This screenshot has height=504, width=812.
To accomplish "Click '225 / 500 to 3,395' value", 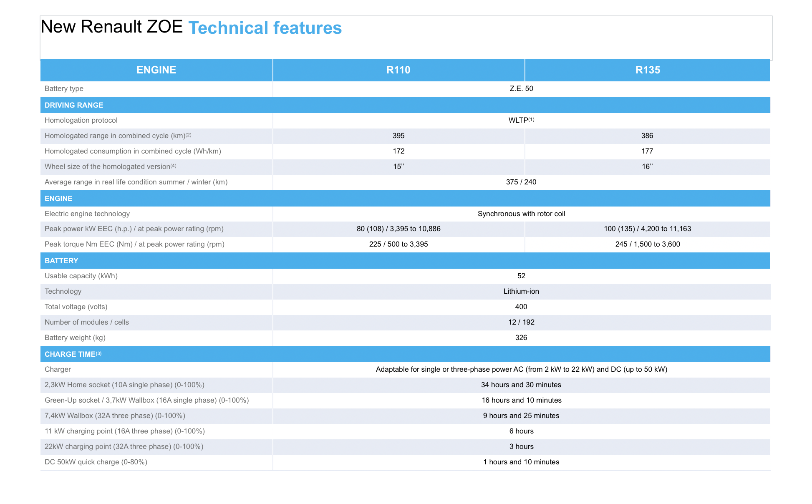I will tap(398, 244).
